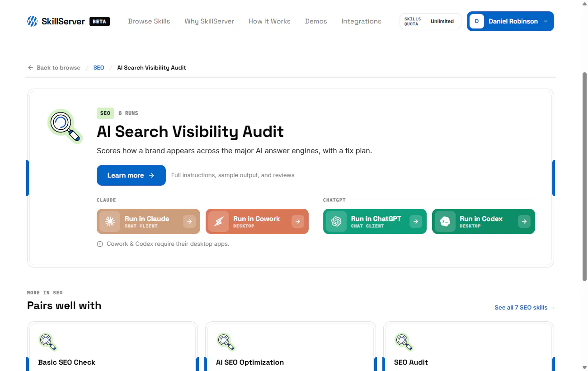The height and width of the screenshot is (371, 588).
Task: Open the SEO Audit card
Action: pyautogui.click(x=469, y=346)
